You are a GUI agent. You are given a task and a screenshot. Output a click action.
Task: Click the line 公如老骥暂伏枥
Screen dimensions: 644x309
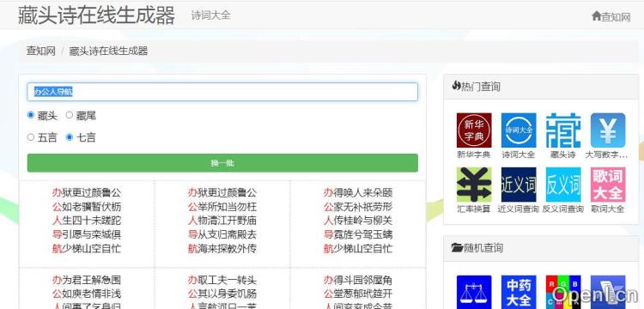coord(87,206)
